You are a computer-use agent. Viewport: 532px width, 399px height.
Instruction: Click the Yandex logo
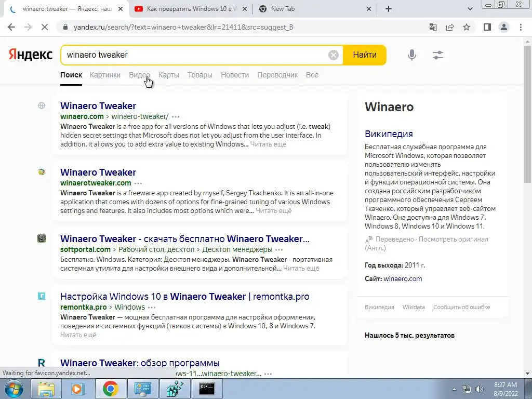pos(31,55)
